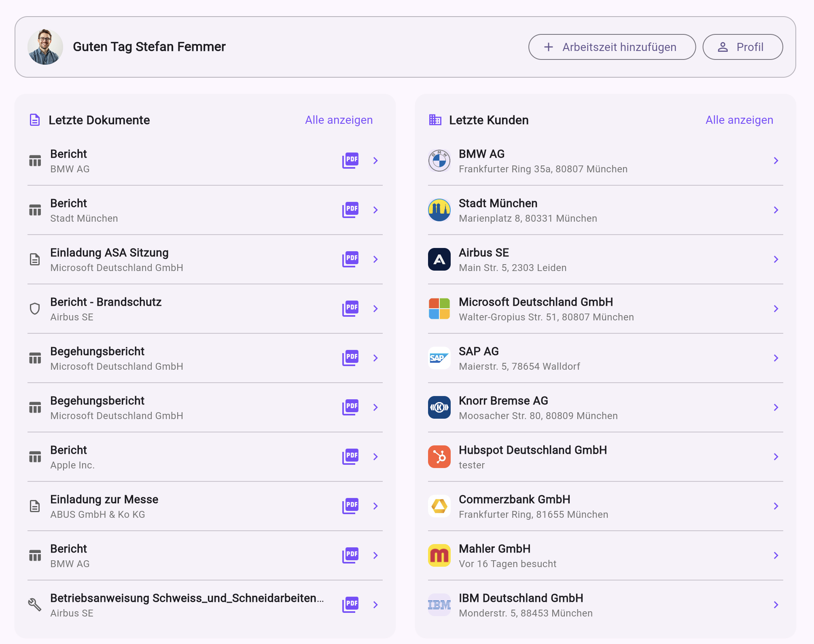The image size is (814, 644).
Task: Expand the Mahler GmbH entry with its chevron
Action: click(776, 555)
